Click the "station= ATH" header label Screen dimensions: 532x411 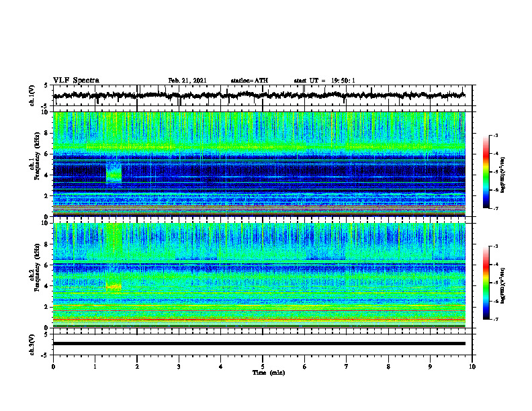[x=249, y=81]
